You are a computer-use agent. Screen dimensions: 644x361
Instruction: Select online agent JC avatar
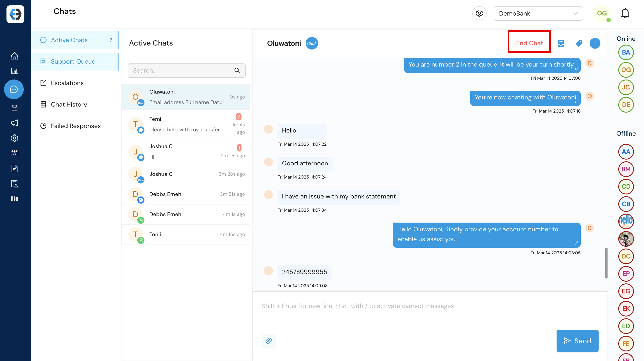click(626, 87)
